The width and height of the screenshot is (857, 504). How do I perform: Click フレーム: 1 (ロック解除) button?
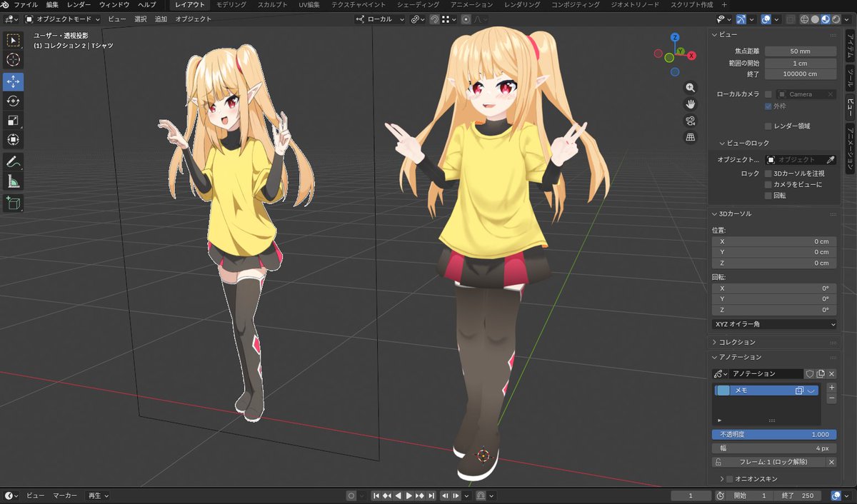click(x=772, y=463)
